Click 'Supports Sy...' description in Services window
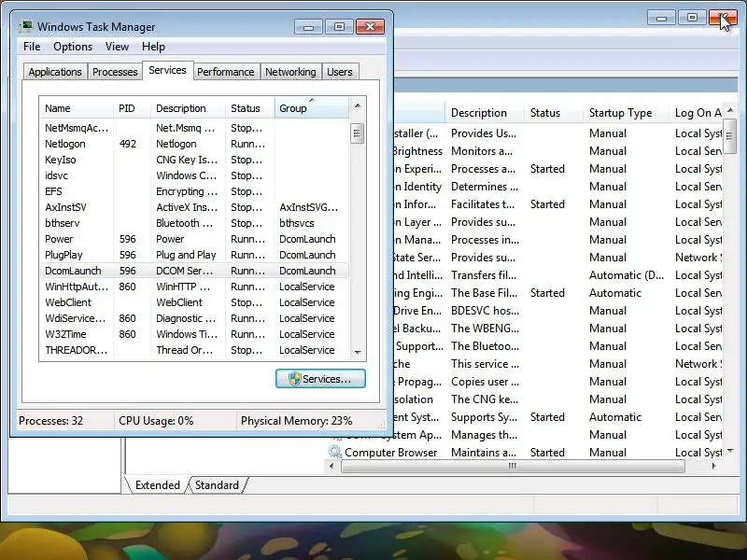This screenshot has height=560, width=747. tap(484, 417)
